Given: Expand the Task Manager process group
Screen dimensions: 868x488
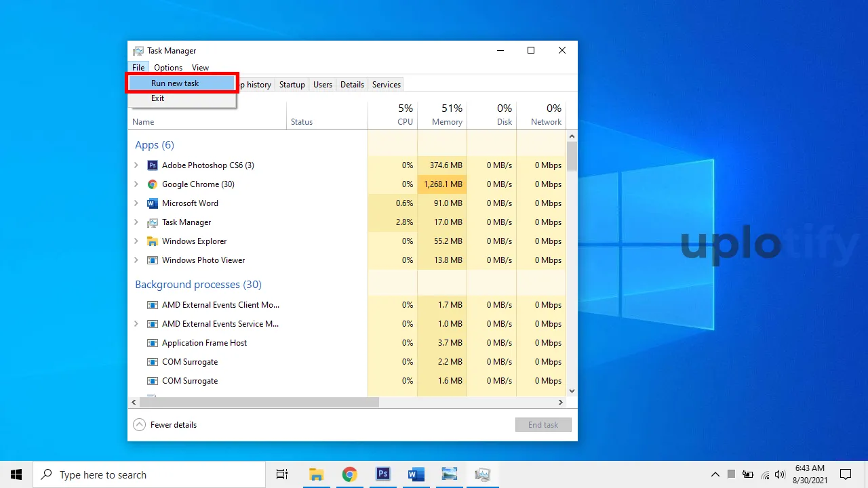Looking at the screenshot, I should 136,222.
